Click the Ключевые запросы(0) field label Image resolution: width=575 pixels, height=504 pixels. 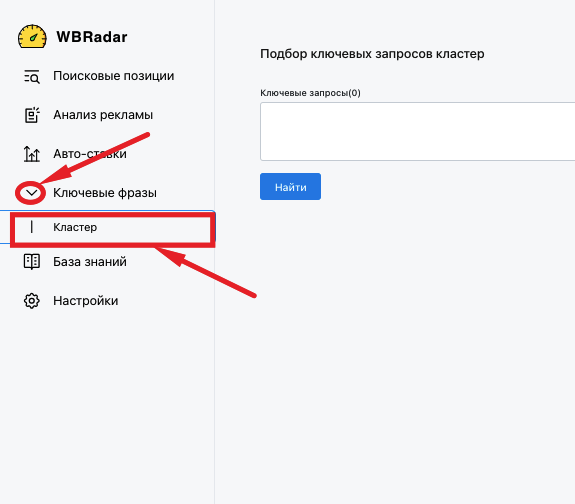click(310, 93)
